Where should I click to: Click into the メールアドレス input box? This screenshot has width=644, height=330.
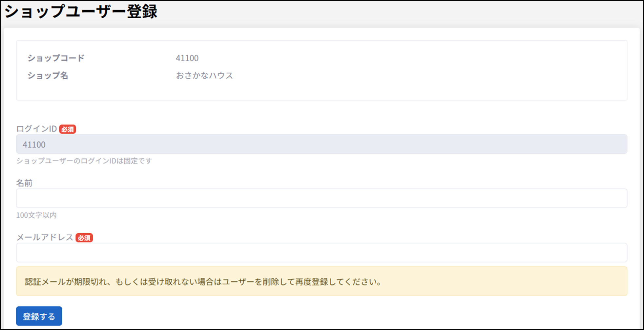point(322,253)
